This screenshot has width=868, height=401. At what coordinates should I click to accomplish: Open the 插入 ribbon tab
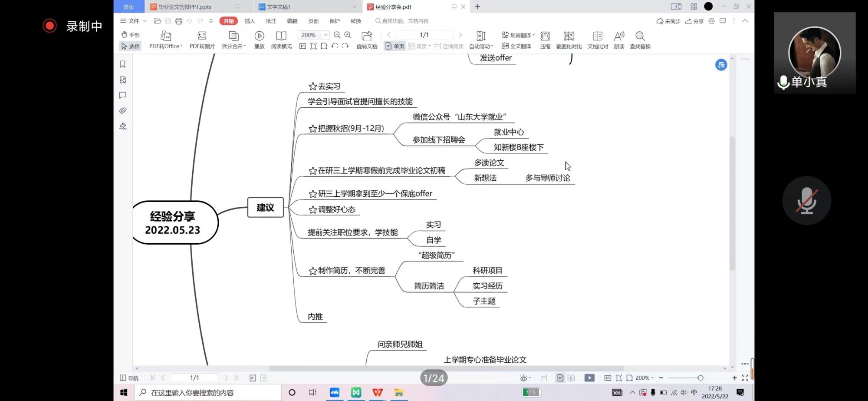point(250,21)
